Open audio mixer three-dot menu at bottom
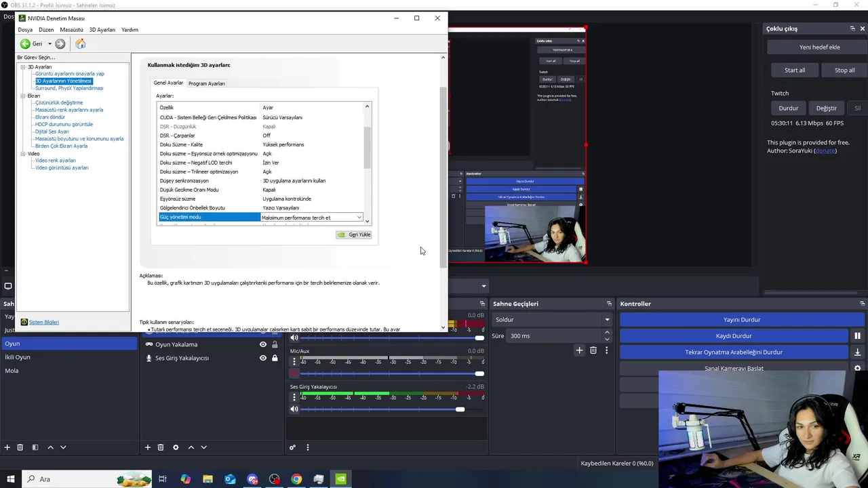868x488 pixels. pyautogui.click(x=307, y=447)
